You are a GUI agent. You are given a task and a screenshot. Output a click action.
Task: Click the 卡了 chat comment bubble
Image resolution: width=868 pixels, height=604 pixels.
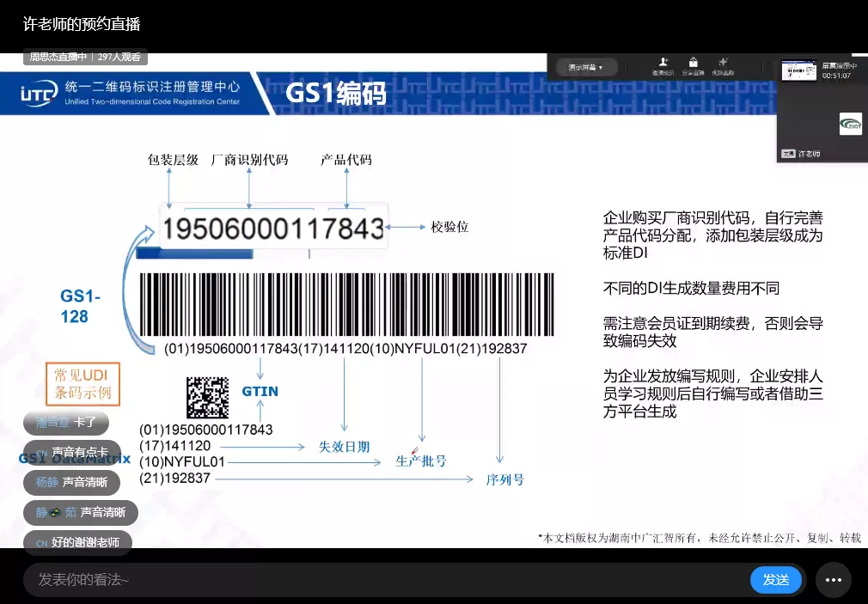point(66,423)
